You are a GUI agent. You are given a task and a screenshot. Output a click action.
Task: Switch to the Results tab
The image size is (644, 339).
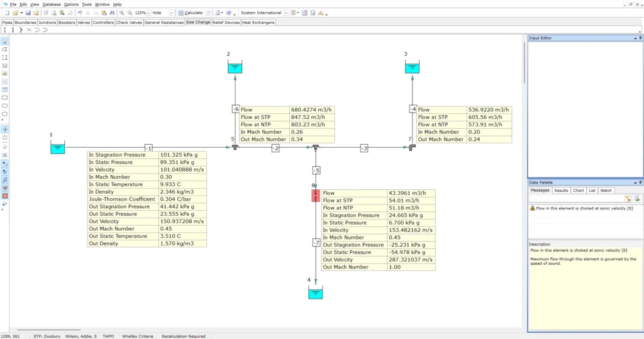[x=561, y=190]
